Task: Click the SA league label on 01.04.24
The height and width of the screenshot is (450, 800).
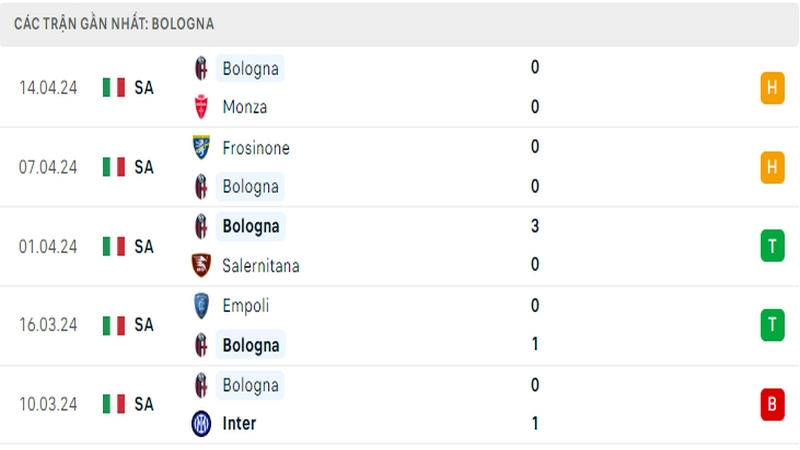Action: click(144, 246)
